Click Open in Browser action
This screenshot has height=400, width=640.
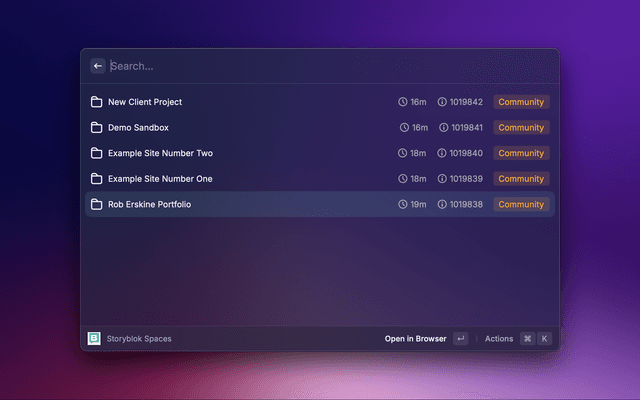pyautogui.click(x=415, y=339)
